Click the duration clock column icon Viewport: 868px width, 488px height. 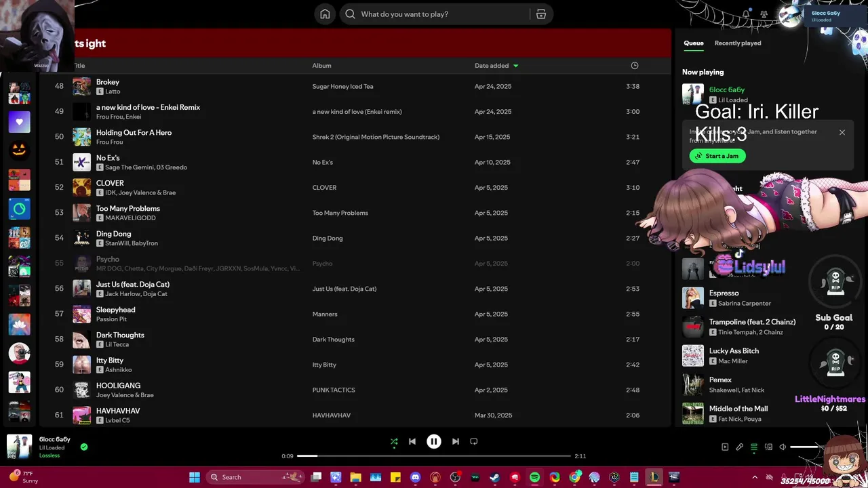coord(635,66)
